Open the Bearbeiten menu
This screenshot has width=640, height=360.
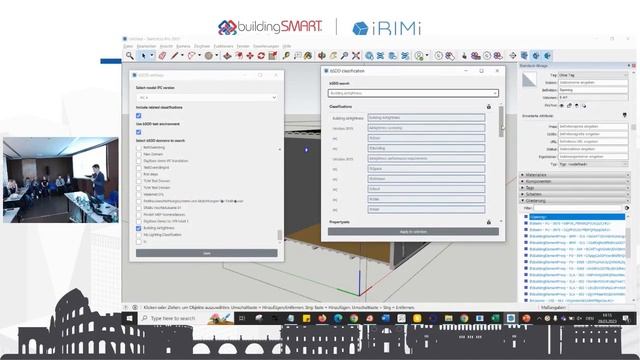[146, 46]
